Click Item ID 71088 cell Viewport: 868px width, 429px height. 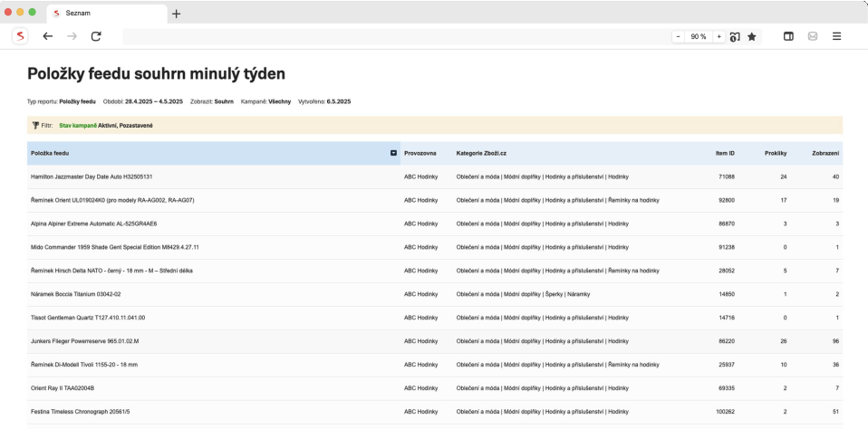(x=727, y=176)
